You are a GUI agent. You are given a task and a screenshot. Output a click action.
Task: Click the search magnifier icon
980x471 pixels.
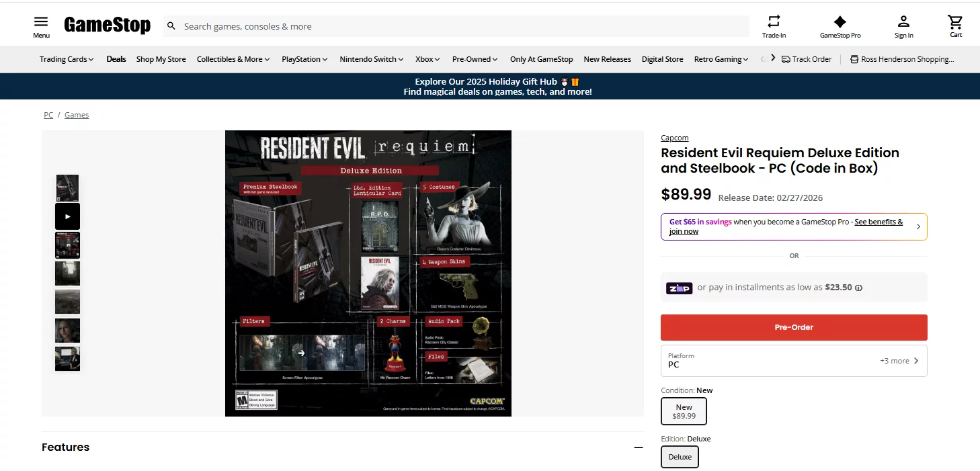pyautogui.click(x=171, y=26)
